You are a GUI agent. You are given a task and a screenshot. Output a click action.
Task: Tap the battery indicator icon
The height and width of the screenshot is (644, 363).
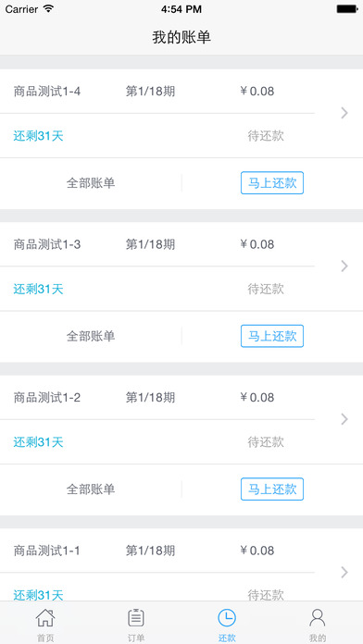(x=347, y=8)
